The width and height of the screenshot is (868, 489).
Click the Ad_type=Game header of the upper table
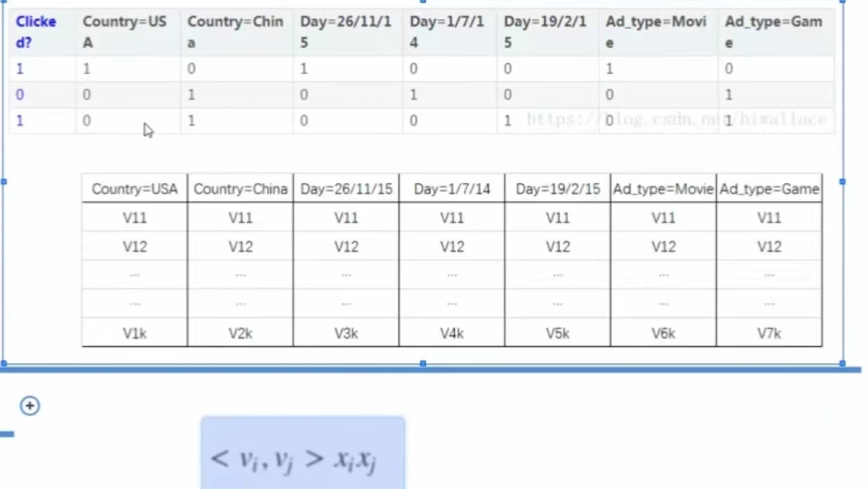tap(773, 32)
